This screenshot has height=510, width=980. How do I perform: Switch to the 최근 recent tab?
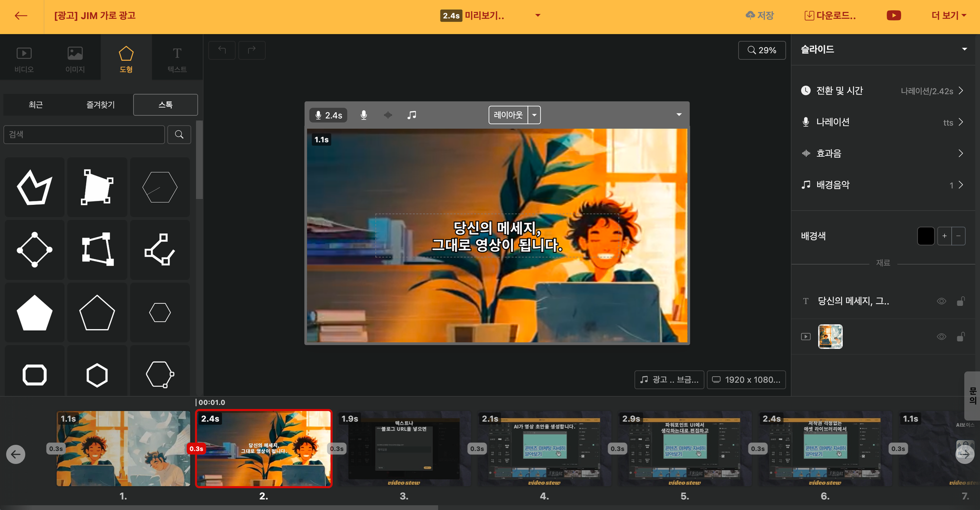tap(36, 105)
